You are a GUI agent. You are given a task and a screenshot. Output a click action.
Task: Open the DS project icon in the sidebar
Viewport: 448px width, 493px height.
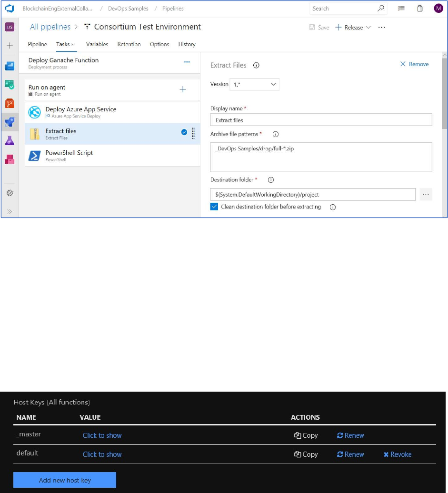pyautogui.click(x=10, y=27)
